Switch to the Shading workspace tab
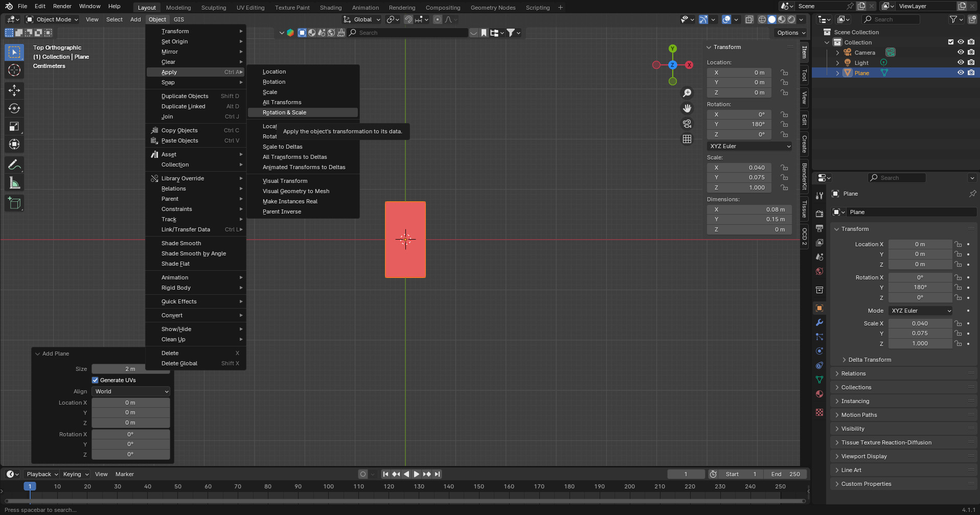 330,8
